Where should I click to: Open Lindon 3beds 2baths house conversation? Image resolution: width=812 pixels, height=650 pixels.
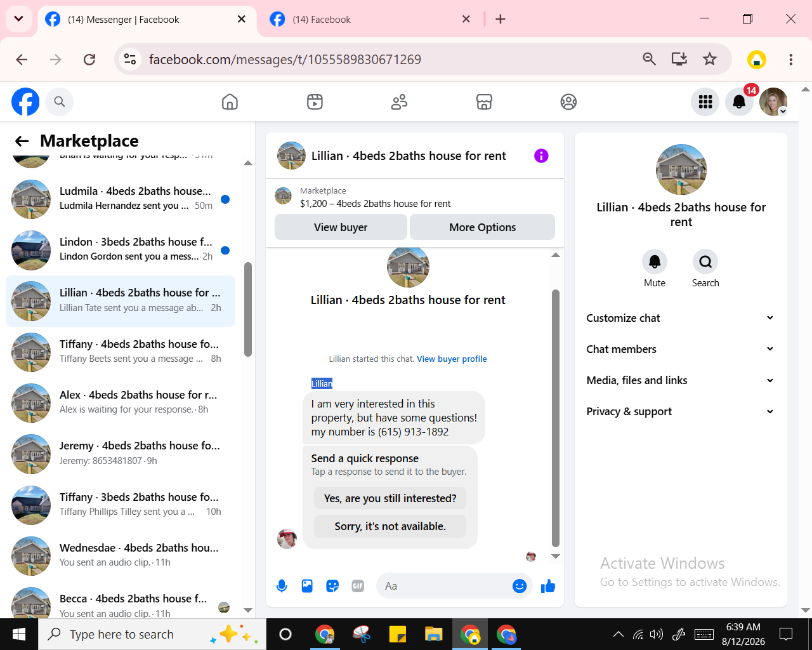(x=121, y=249)
